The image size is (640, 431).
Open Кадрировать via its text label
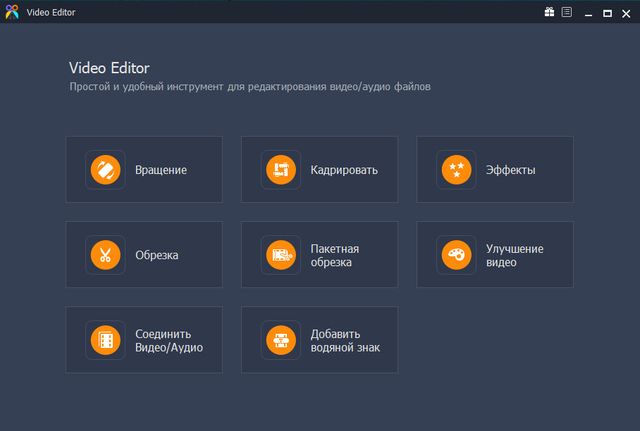pyautogui.click(x=344, y=170)
